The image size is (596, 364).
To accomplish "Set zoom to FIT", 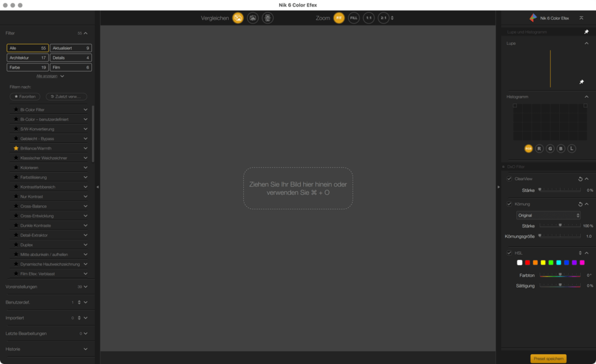I will (339, 18).
